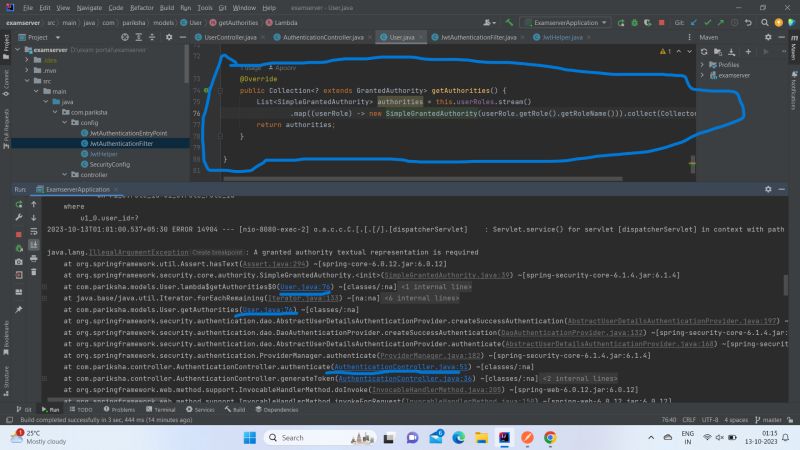Click the Windows taskbar Search box

click(319, 438)
